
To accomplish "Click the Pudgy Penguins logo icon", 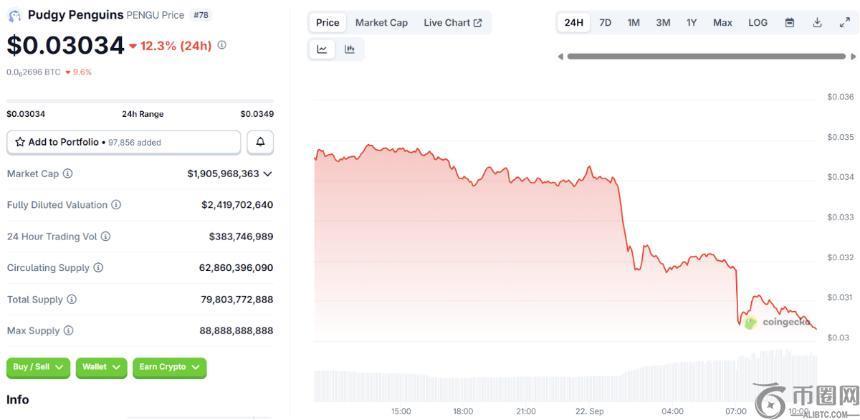I will 14,15.
